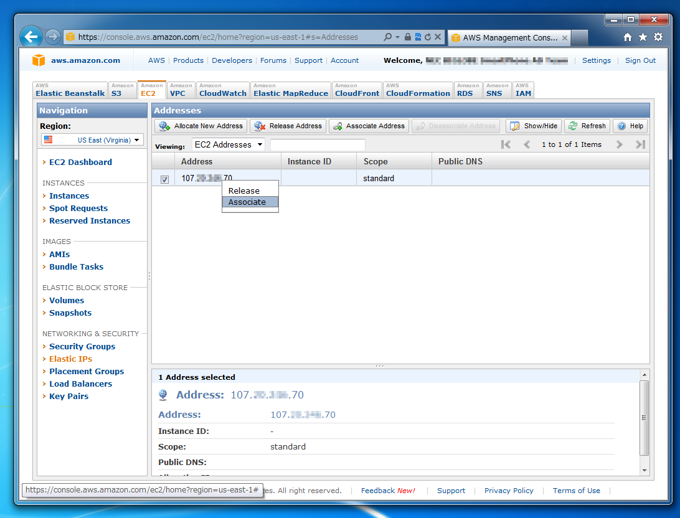The width and height of the screenshot is (680, 518).
Task: Switch to Elastic MapReduce tab
Action: [x=291, y=90]
